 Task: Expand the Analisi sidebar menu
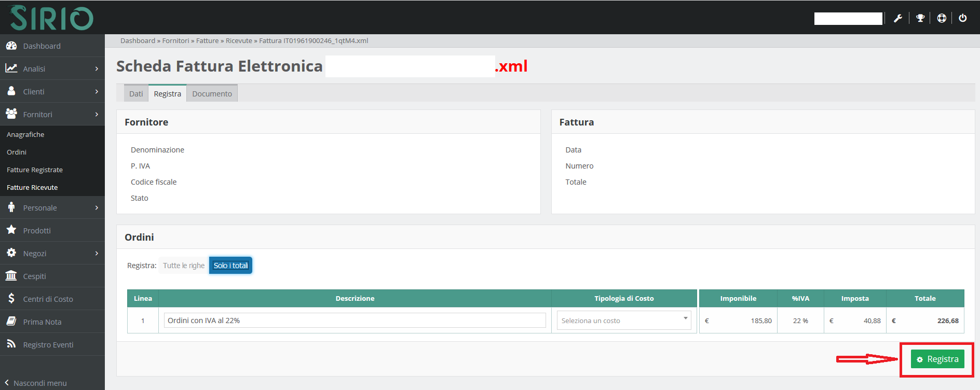tap(52, 69)
